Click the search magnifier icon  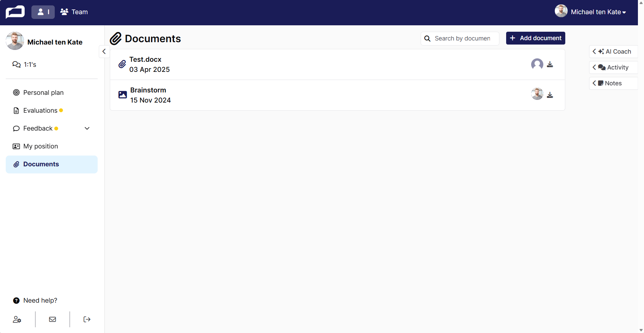pyautogui.click(x=427, y=38)
